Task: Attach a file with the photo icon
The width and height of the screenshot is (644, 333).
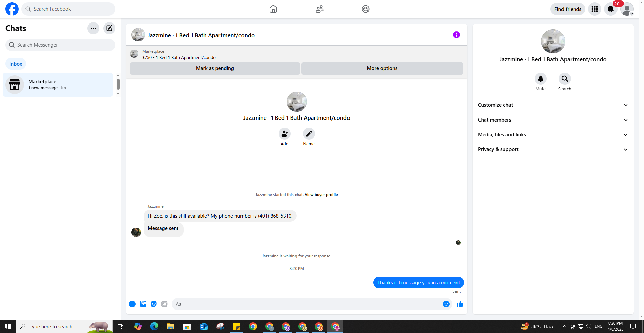Action: [x=143, y=304]
